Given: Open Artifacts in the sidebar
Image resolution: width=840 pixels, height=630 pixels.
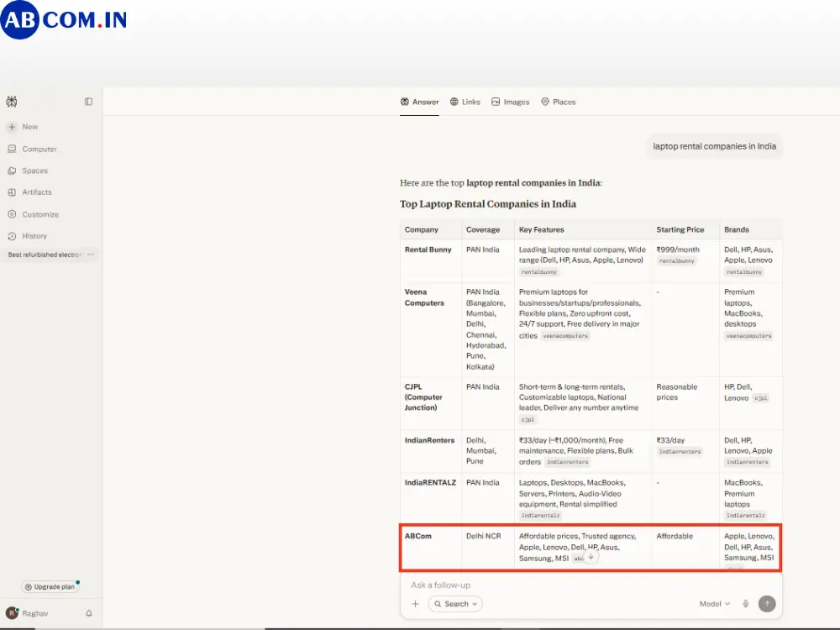Looking at the screenshot, I should point(30,192).
